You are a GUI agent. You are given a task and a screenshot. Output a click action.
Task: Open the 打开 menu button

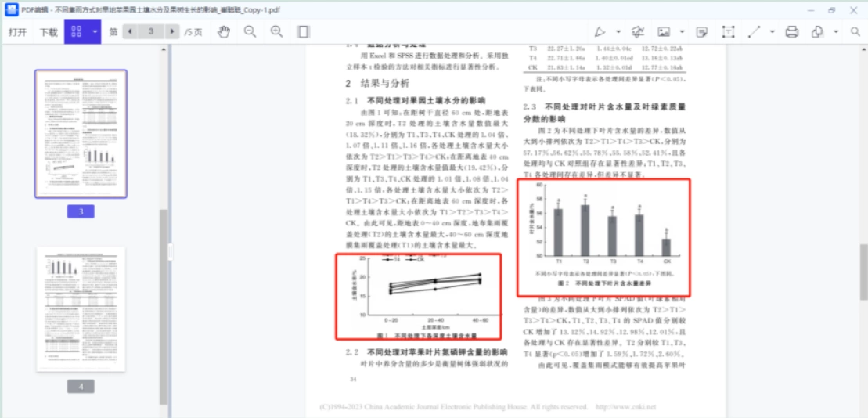click(18, 32)
